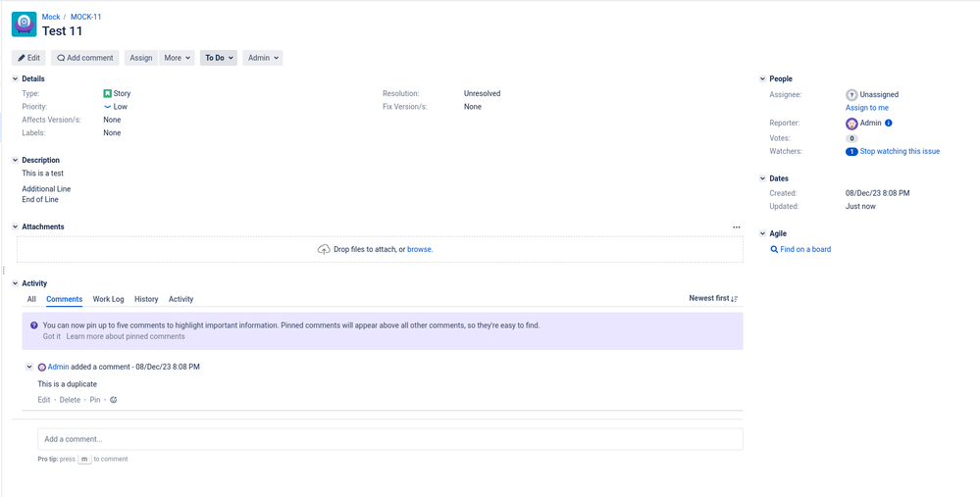
Task: Click the Story issue type icon
Action: tap(108, 94)
